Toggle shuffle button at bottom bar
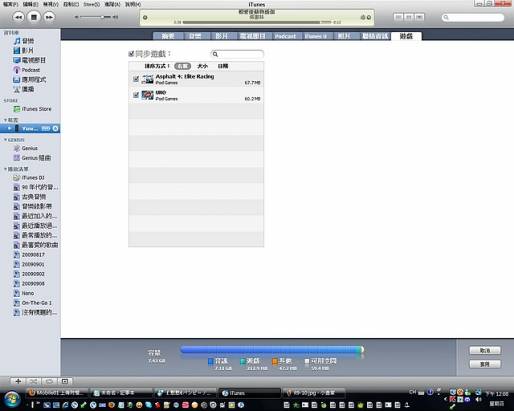Screen dimensions: 514x411 33,381
